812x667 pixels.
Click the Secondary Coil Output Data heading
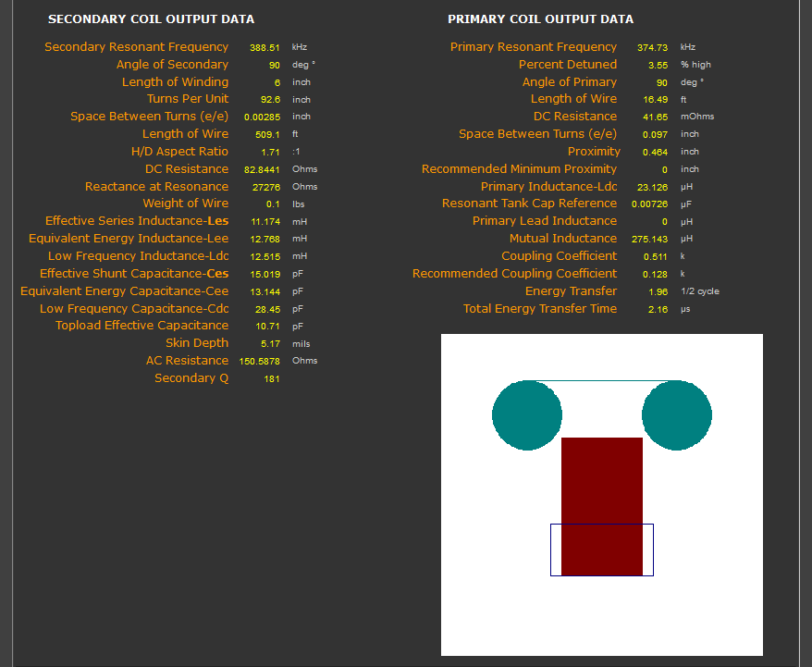[x=152, y=19]
